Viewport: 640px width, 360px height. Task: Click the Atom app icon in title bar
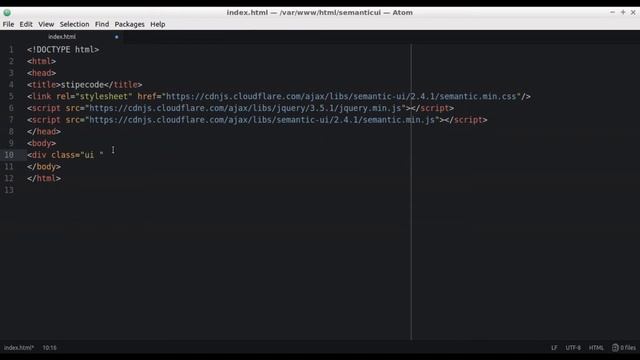[x=7, y=13]
